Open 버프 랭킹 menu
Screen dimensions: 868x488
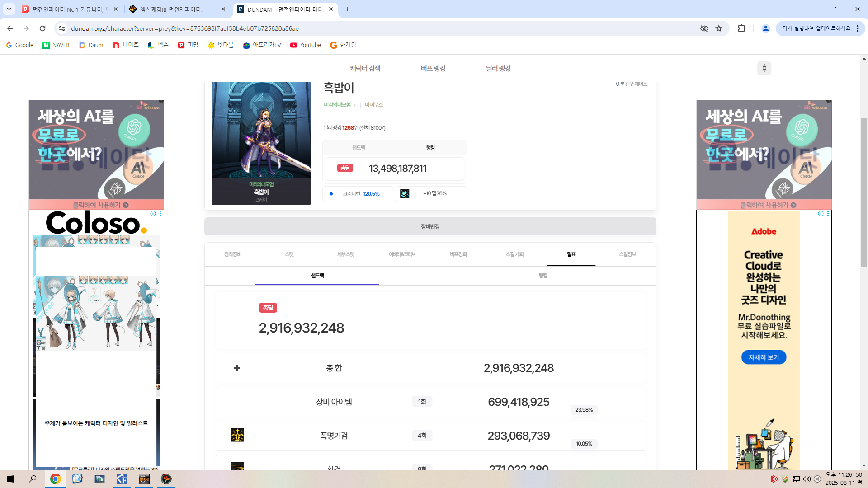(x=433, y=68)
